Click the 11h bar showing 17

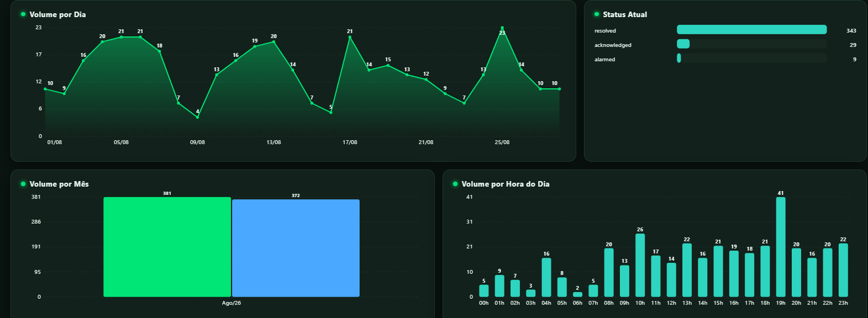(656, 276)
